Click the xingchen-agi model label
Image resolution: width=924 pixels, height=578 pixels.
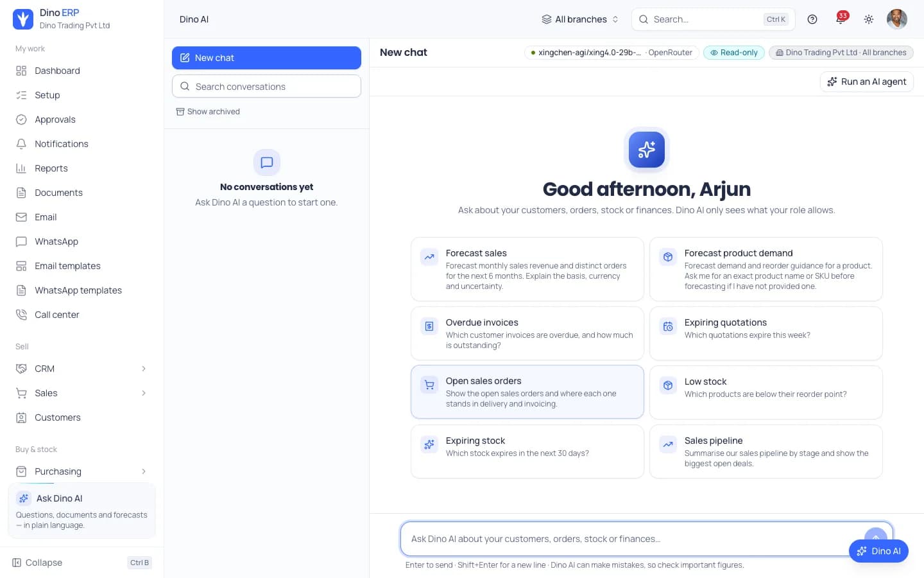click(x=612, y=53)
